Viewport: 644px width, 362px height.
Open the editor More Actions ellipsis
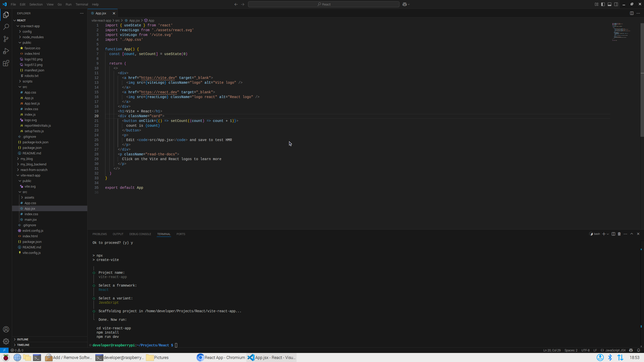point(638,13)
